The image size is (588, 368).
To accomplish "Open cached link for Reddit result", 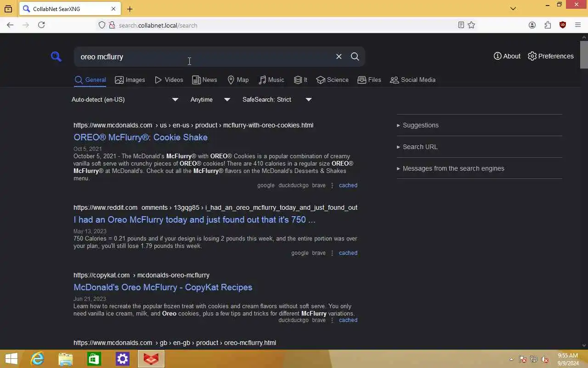I will click(348, 253).
